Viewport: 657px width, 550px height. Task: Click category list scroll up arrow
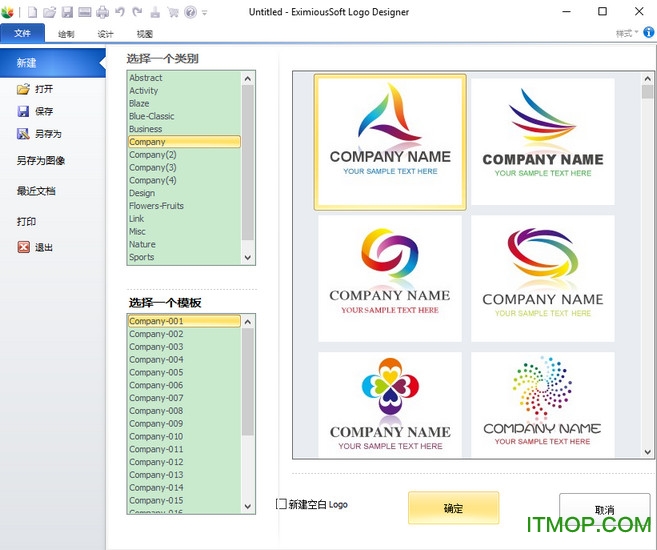tap(248, 78)
